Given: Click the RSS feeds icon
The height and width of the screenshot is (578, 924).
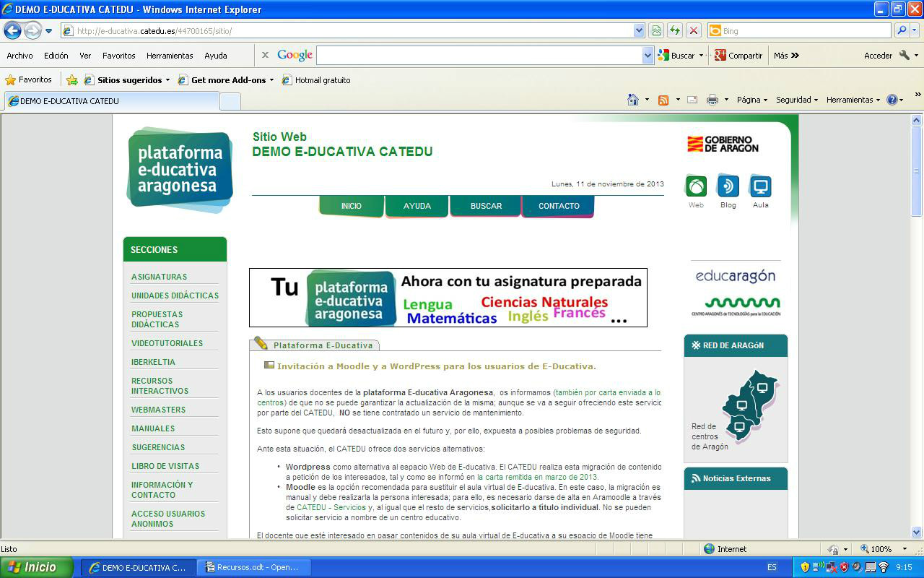Looking at the screenshot, I should (x=663, y=100).
